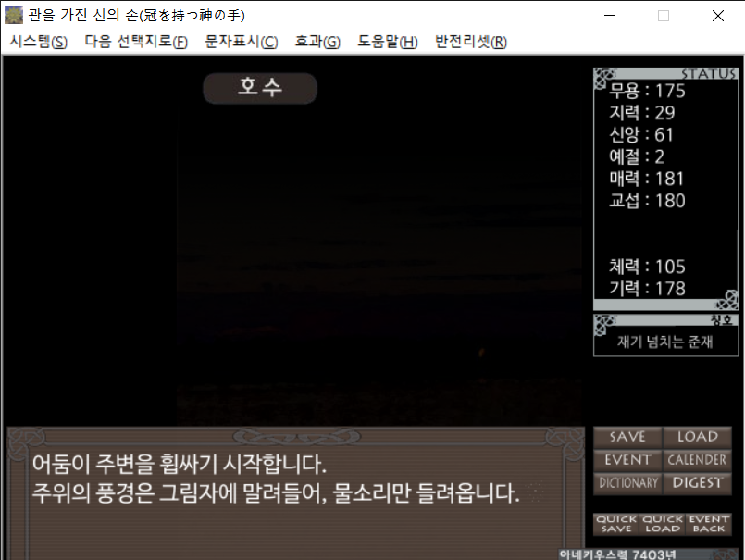Open the DICTIONARY button

point(627,483)
